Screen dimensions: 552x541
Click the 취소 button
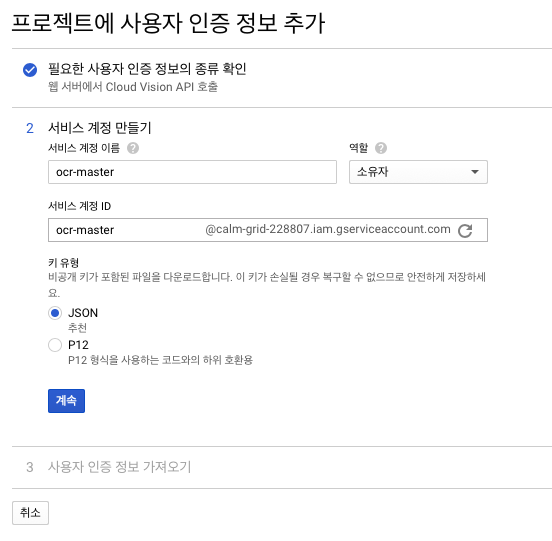pyautogui.click(x=30, y=513)
